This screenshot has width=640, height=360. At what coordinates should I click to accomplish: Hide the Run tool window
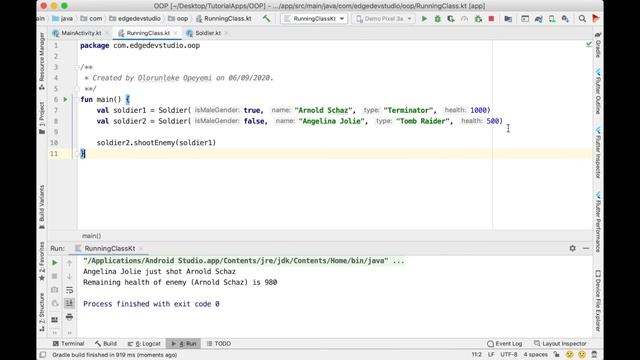point(586,248)
